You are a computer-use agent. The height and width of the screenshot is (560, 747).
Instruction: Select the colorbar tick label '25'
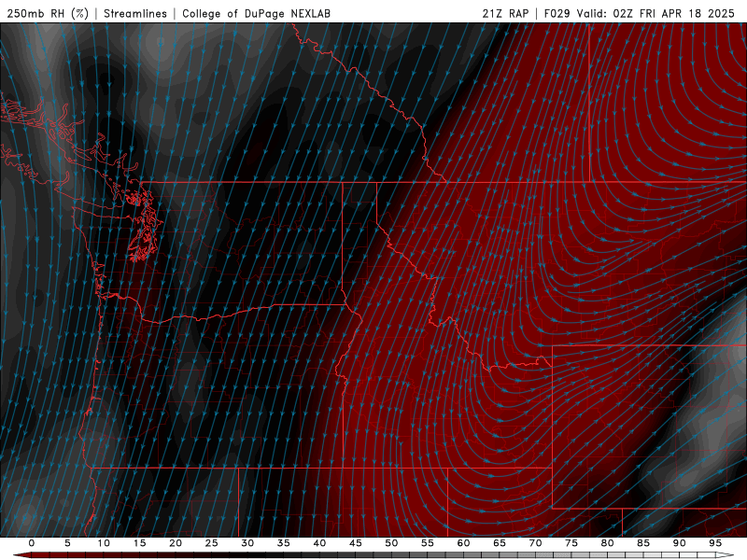[x=212, y=543]
